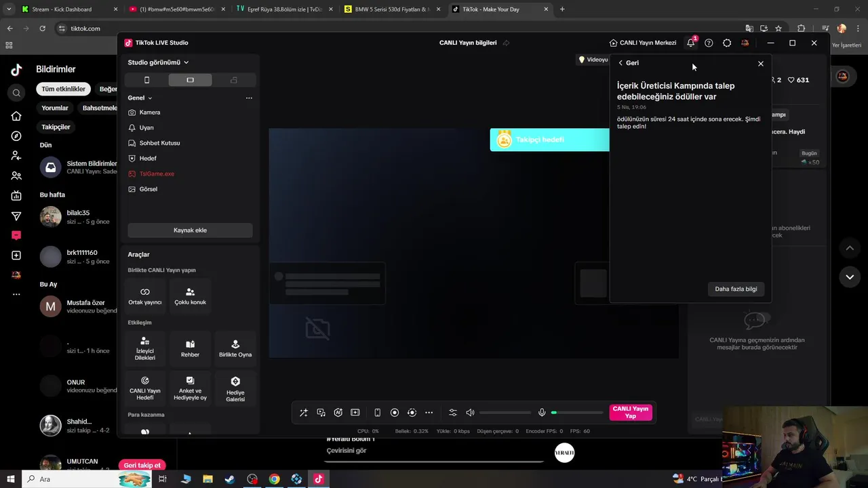This screenshot has height=488, width=868.
Task: Select Takipçiler notifications filter
Action: [56, 127]
